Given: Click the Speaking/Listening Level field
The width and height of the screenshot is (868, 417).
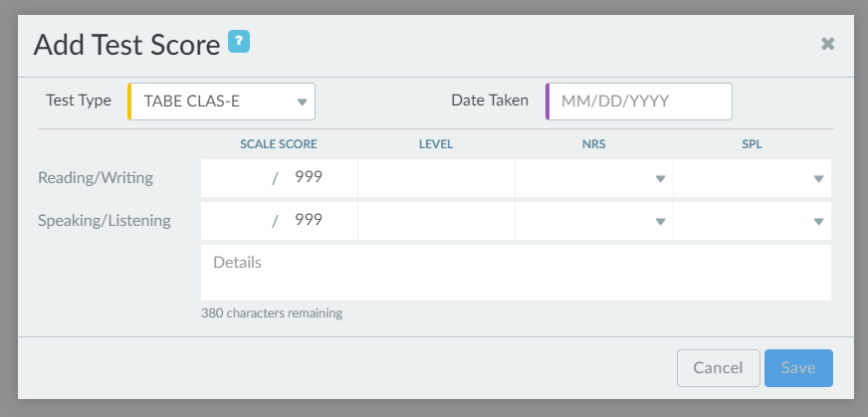Looking at the screenshot, I should [x=436, y=221].
